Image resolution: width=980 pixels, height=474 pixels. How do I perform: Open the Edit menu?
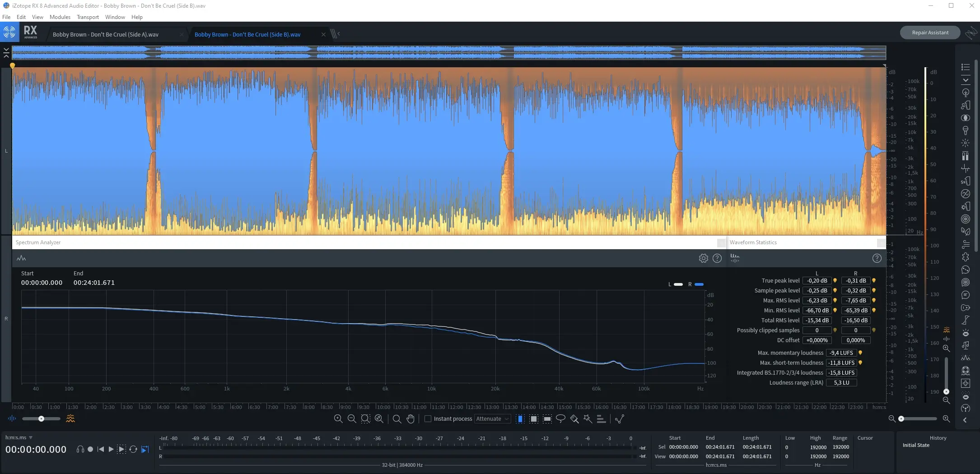(x=21, y=17)
